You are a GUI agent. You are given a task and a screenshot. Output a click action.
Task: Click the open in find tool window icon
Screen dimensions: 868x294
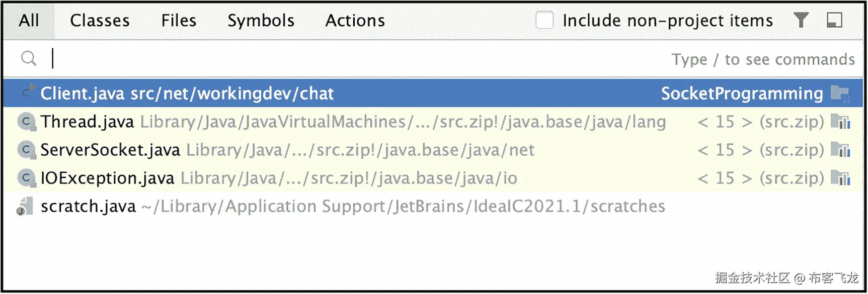(x=834, y=20)
